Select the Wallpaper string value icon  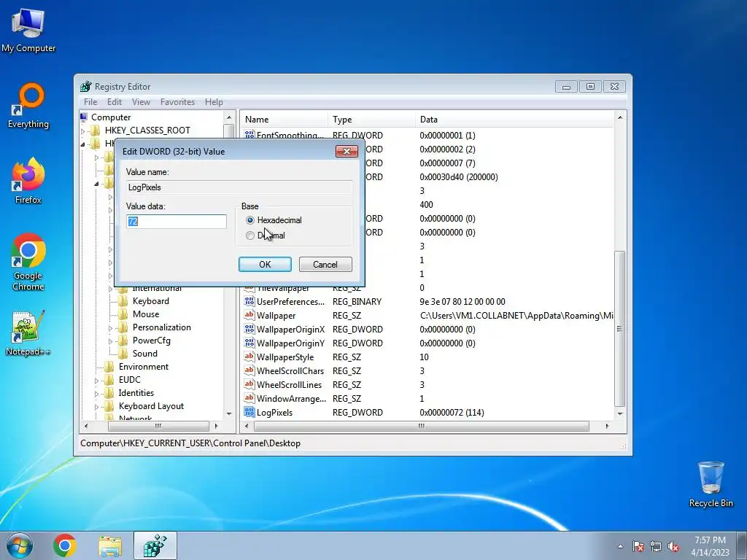click(x=249, y=315)
